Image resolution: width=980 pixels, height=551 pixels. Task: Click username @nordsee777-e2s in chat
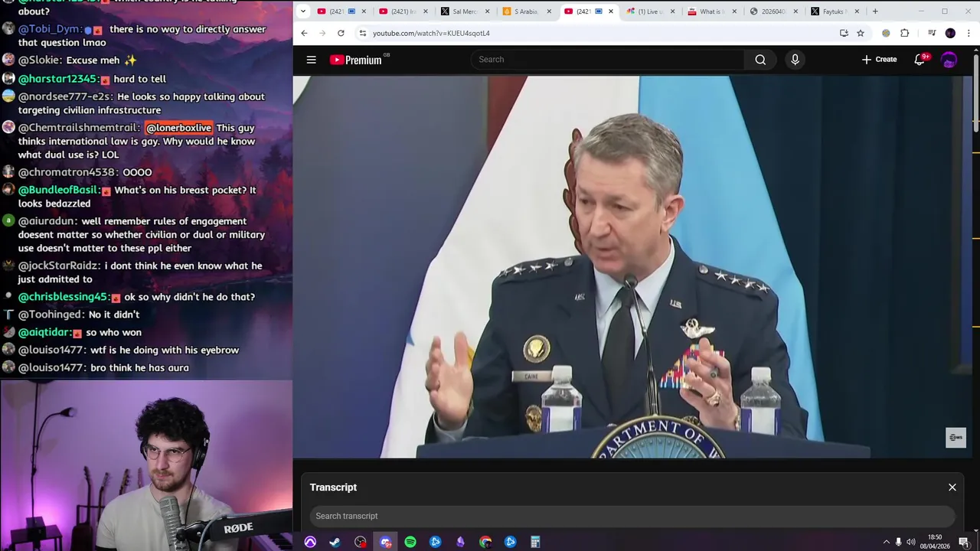[65, 96]
